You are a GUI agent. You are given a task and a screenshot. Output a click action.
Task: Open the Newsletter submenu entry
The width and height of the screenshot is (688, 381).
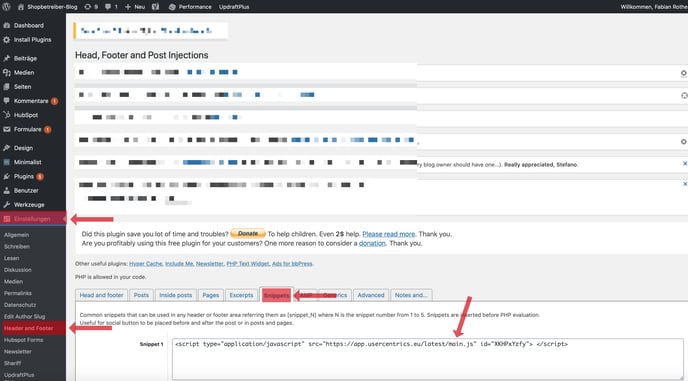[x=18, y=352]
